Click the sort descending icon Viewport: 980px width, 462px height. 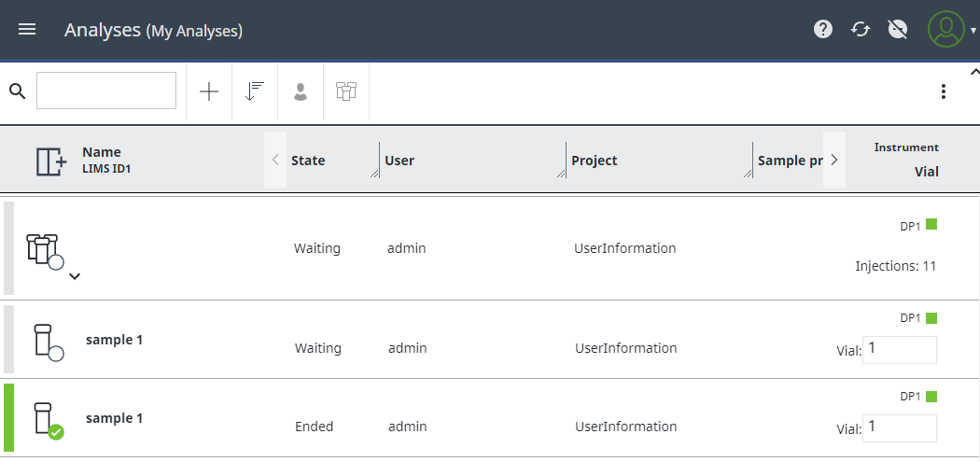pyautogui.click(x=255, y=91)
